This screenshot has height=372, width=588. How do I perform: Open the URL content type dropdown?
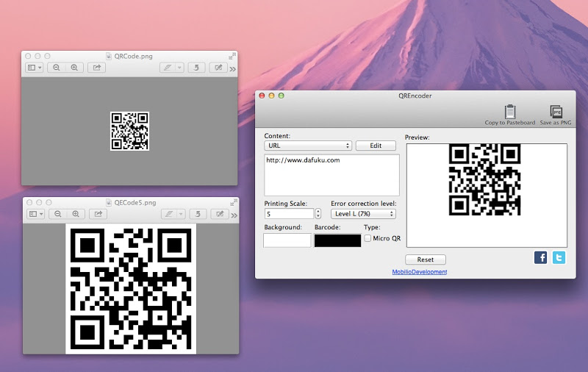click(308, 146)
